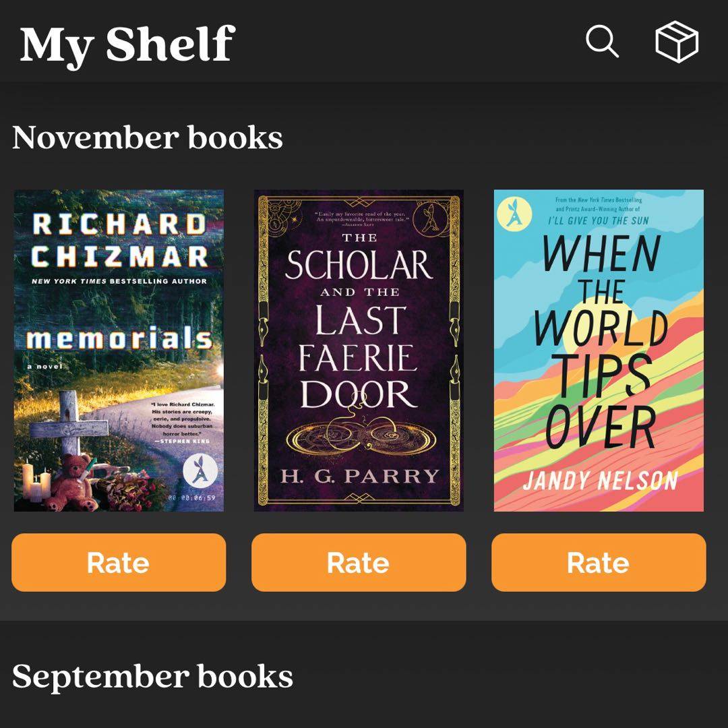Tap the box package icon

tap(677, 42)
